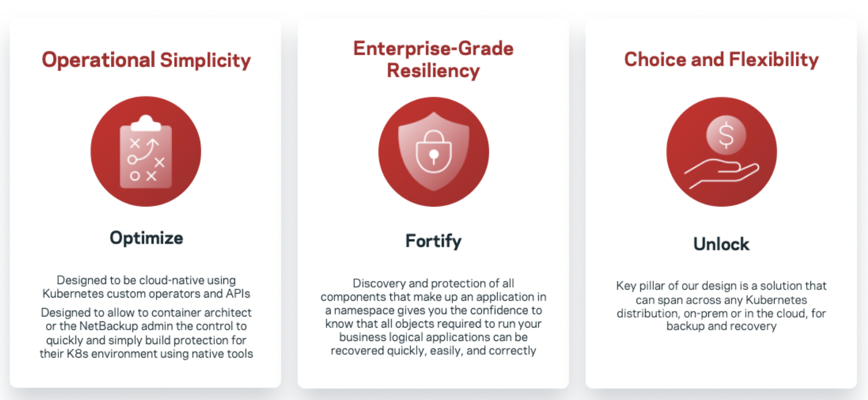The image size is (868, 400).
Task: Click the Kubernetes distribution key pillar text
Action: coord(721,306)
